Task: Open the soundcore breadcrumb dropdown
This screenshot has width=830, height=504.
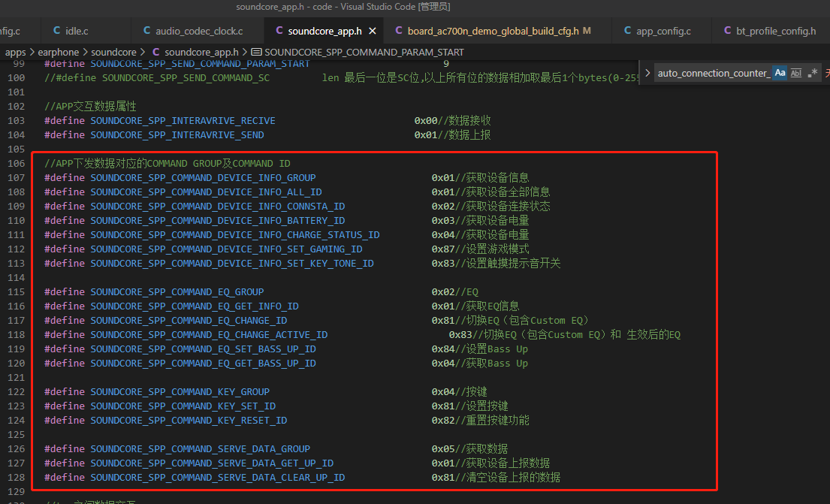Action: [114, 52]
